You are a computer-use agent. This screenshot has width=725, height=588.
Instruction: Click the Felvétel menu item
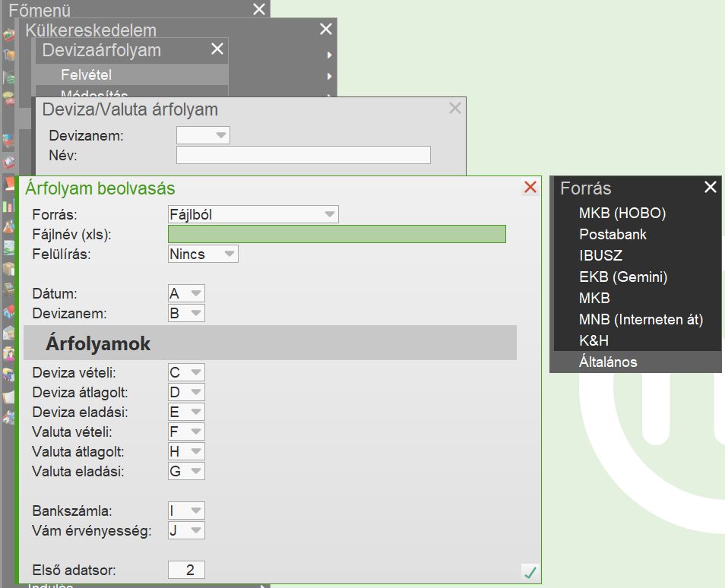(87, 75)
